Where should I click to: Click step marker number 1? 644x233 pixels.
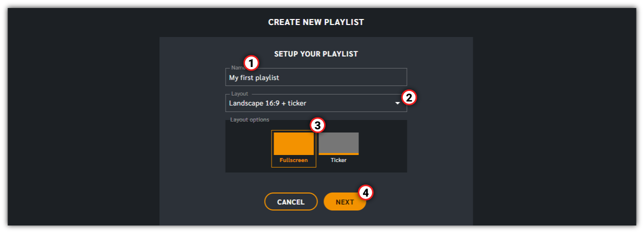251,63
